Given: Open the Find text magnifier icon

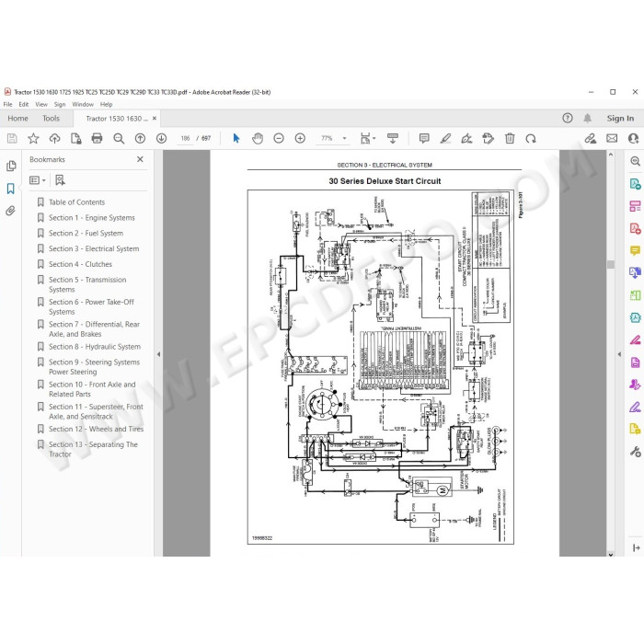Looking at the screenshot, I should (x=119, y=138).
